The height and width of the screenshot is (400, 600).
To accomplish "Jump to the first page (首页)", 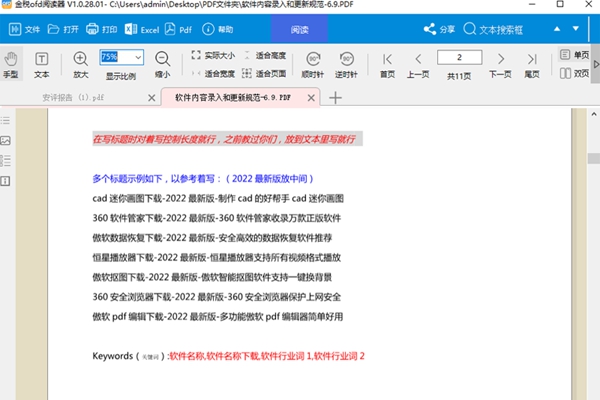I will 386,63.
